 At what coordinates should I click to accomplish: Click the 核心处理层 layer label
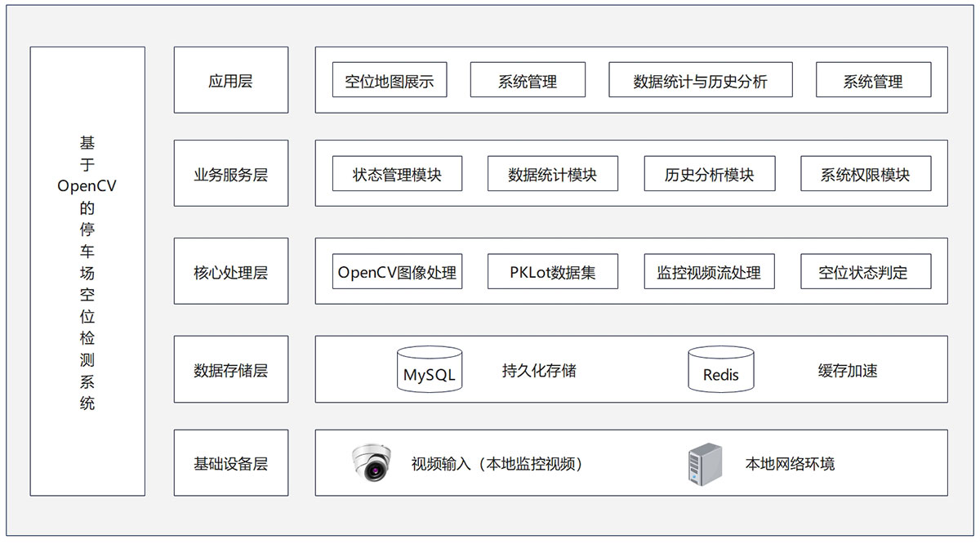click(230, 271)
